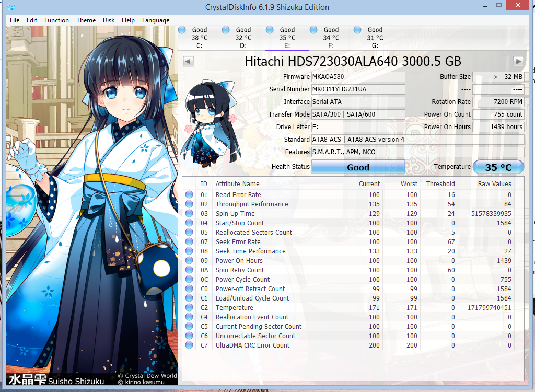Open the Language menu
Screen dimensions: 535x392
(x=156, y=20)
